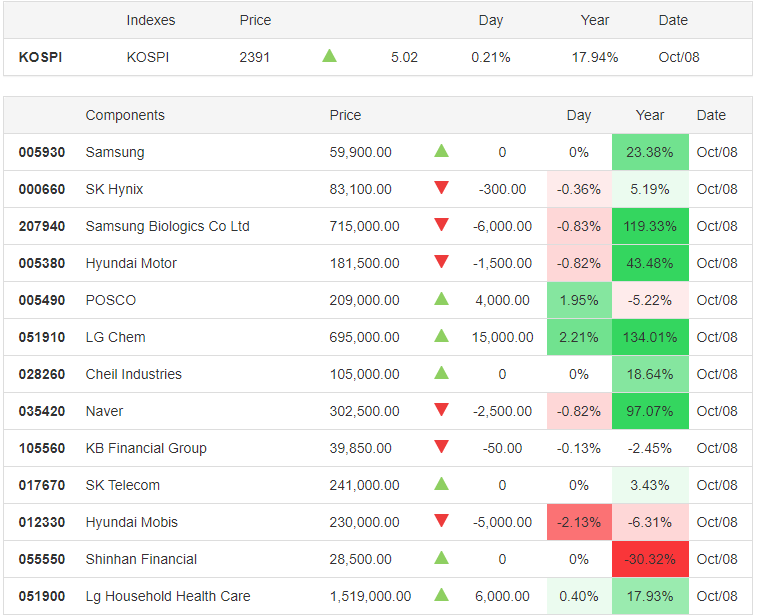Click ticker code 035420

(x=42, y=411)
